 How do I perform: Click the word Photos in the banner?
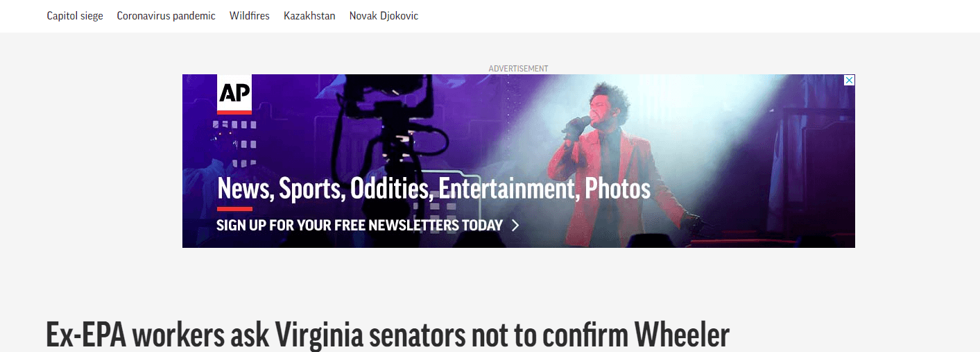click(617, 189)
